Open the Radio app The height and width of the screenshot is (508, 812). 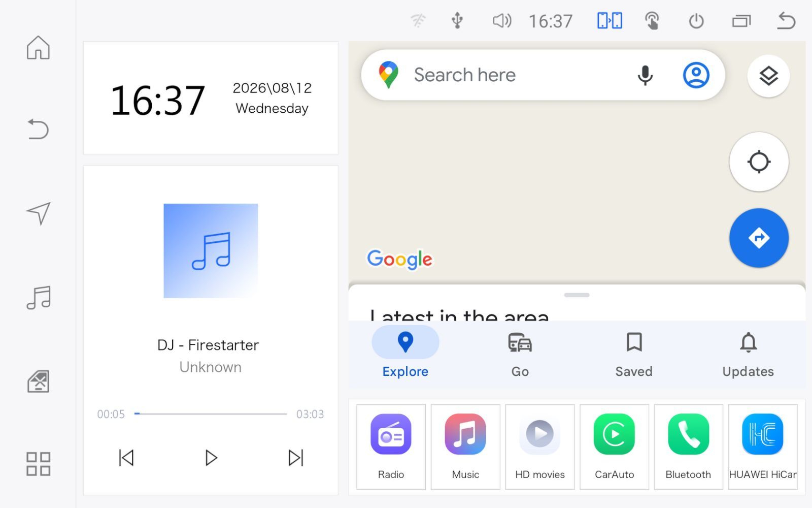click(391, 447)
